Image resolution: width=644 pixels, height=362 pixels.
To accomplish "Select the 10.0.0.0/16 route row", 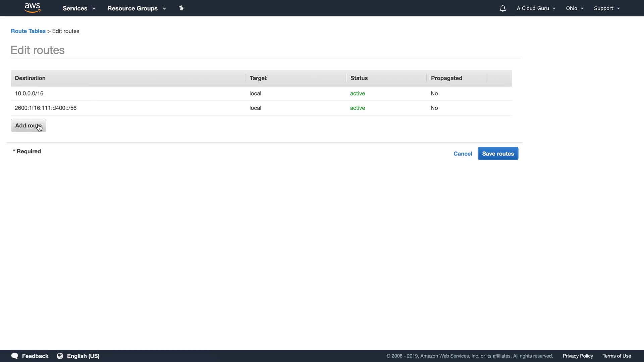I will pos(29,94).
